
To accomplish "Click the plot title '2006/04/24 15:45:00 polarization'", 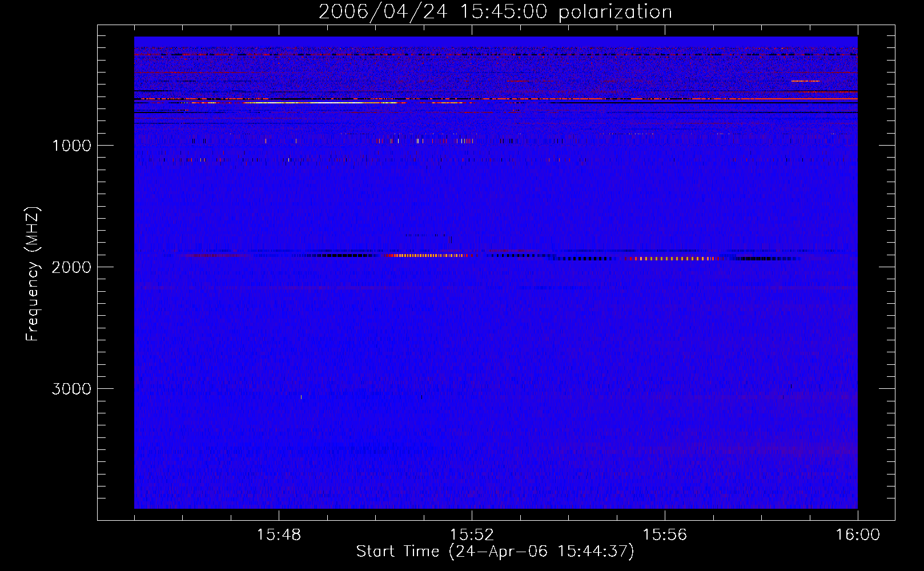I will pos(495,12).
